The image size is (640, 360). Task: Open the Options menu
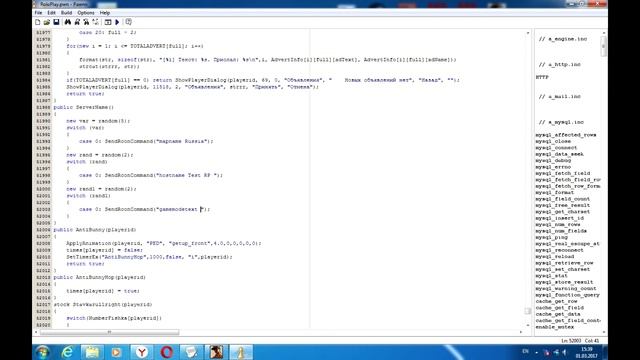(x=86, y=13)
